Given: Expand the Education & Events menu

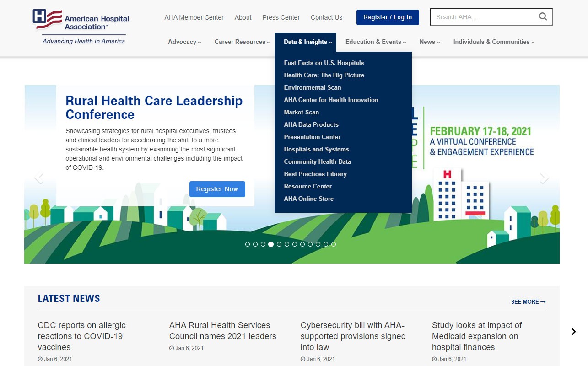Looking at the screenshot, I should pos(376,42).
